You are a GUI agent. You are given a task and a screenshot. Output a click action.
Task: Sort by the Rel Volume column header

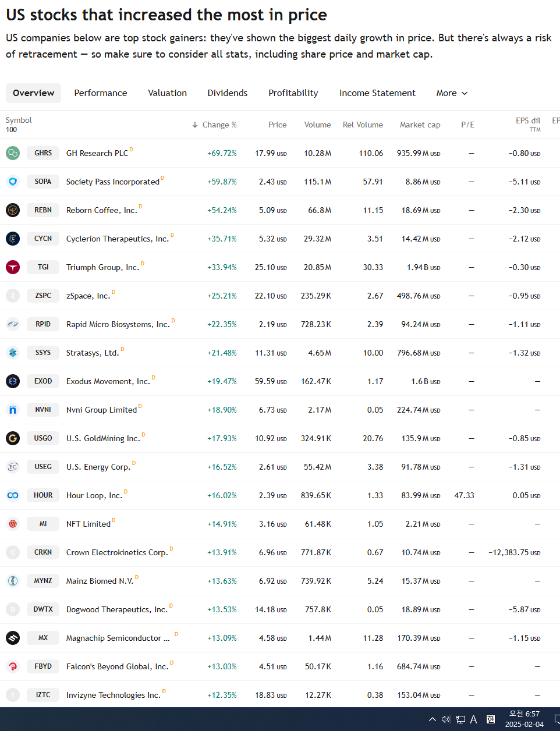pyautogui.click(x=363, y=125)
